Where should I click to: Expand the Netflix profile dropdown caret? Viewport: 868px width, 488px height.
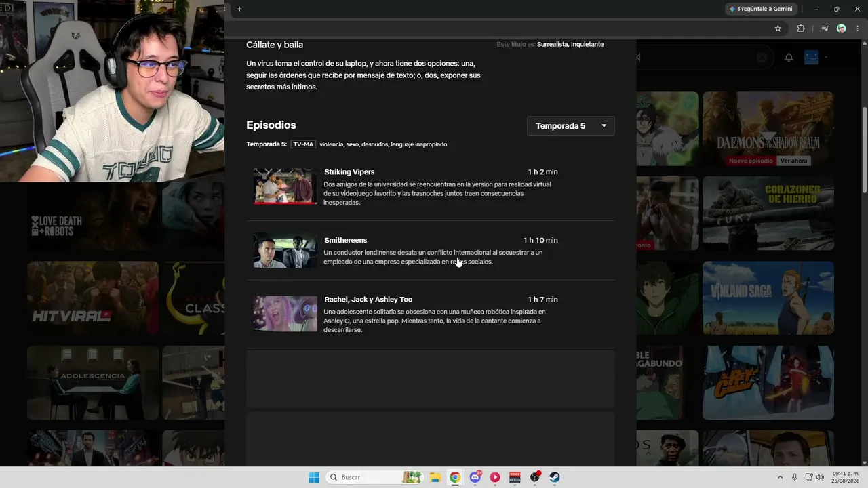click(x=826, y=58)
